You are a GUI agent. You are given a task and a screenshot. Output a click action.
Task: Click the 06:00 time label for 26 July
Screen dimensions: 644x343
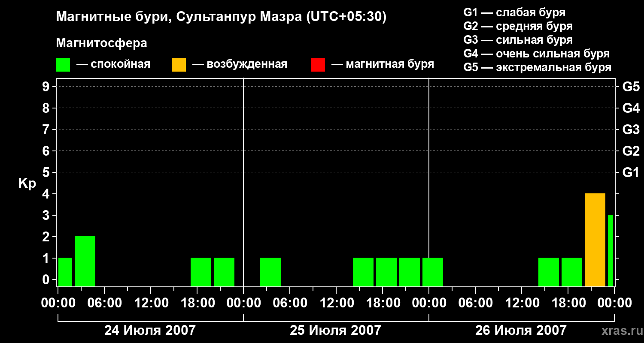pos(475,303)
